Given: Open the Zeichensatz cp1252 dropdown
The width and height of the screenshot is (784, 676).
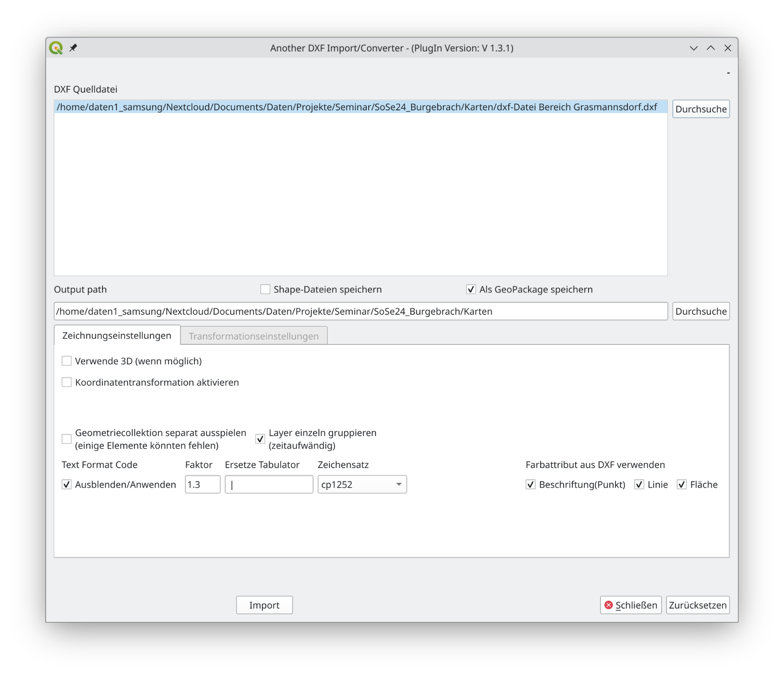Looking at the screenshot, I should point(362,485).
